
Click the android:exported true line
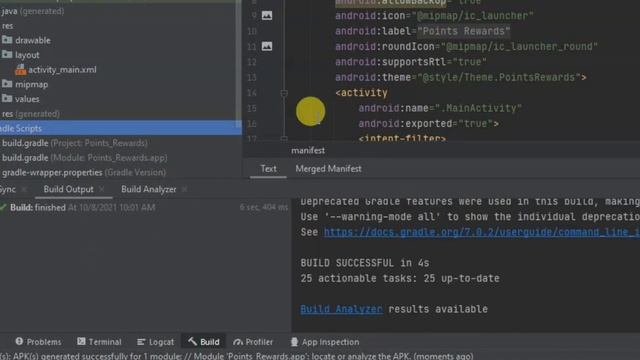pos(429,123)
